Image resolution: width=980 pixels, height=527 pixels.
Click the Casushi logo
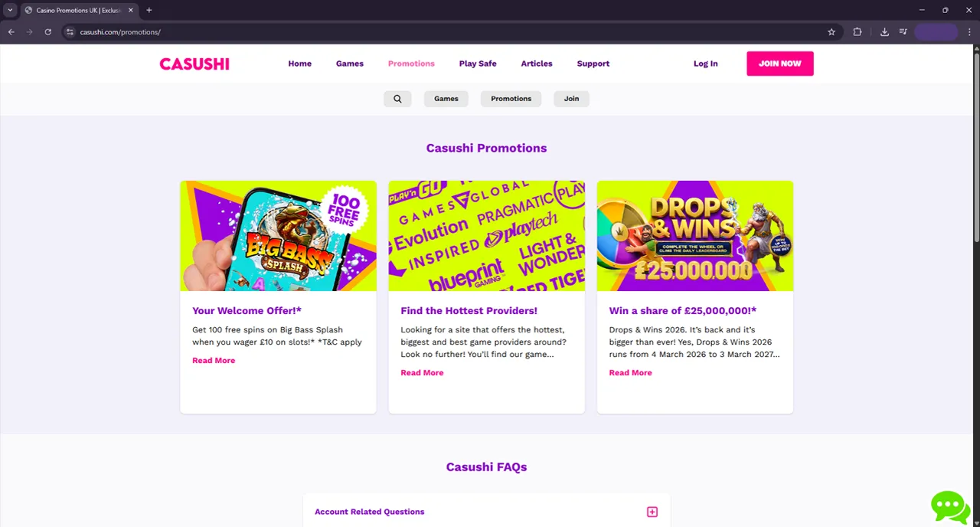tap(194, 64)
